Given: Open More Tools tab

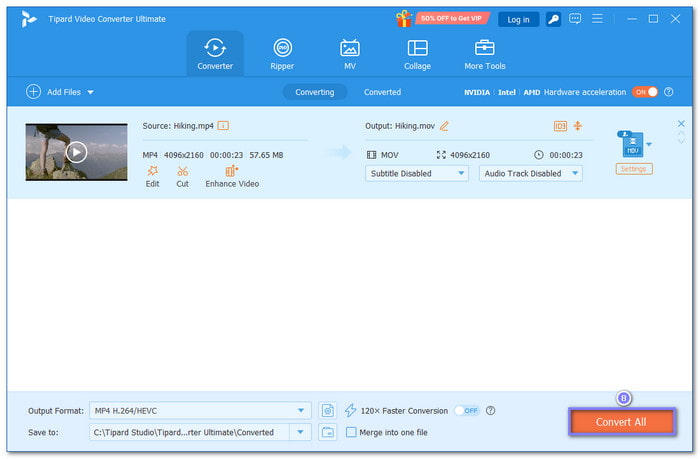Looking at the screenshot, I should point(484,54).
